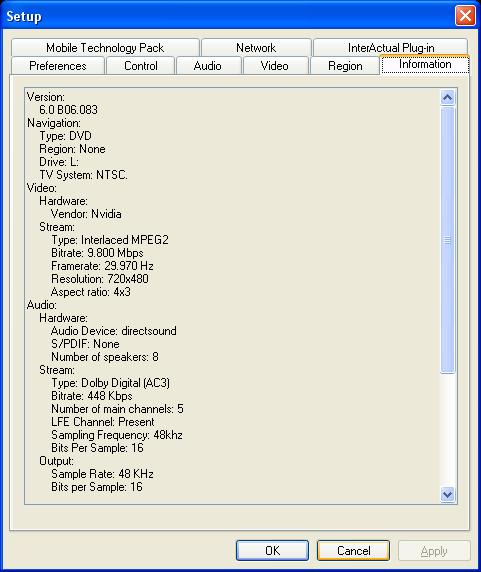Confirm settings with the OK button

point(272,550)
